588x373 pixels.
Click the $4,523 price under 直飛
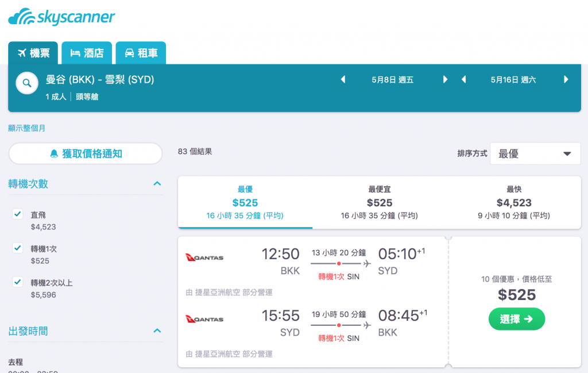coord(44,227)
